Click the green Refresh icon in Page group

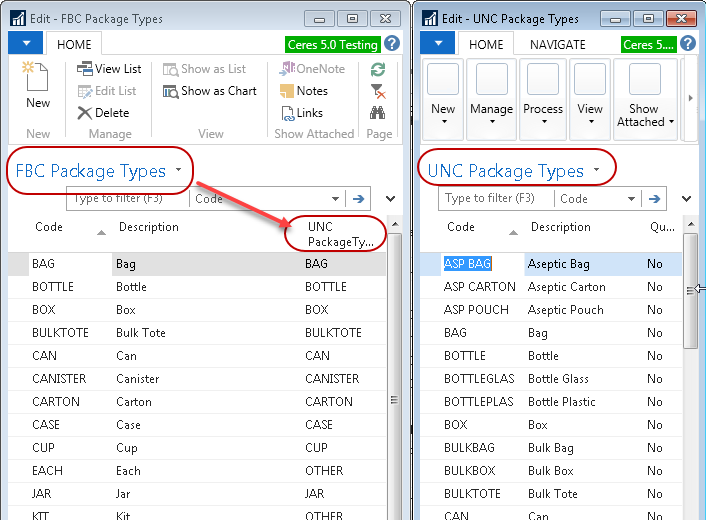coord(378,69)
